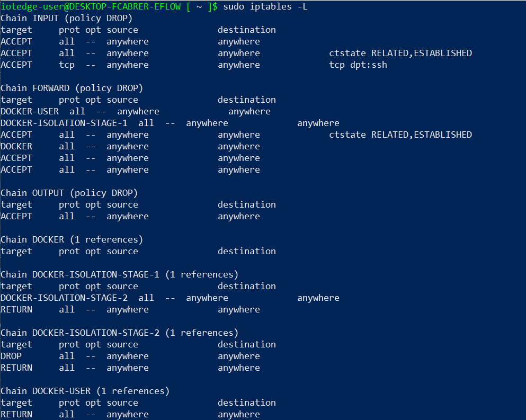Viewport: 526px width, 420px height.
Task: Click the 'tcp dpt:ssh' rule text
Action: [358, 65]
